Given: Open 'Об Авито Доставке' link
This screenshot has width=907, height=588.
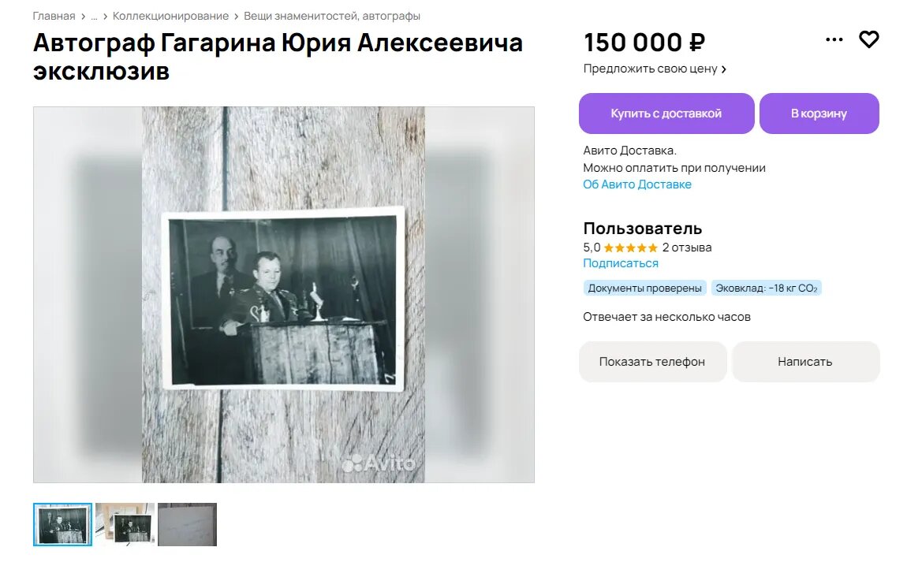Looking at the screenshot, I should coord(636,184).
